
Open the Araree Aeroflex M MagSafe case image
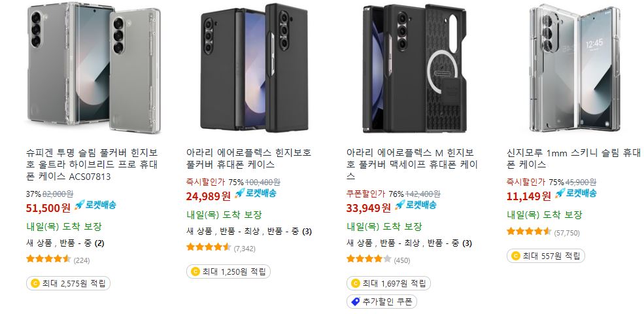coord(415,69)
